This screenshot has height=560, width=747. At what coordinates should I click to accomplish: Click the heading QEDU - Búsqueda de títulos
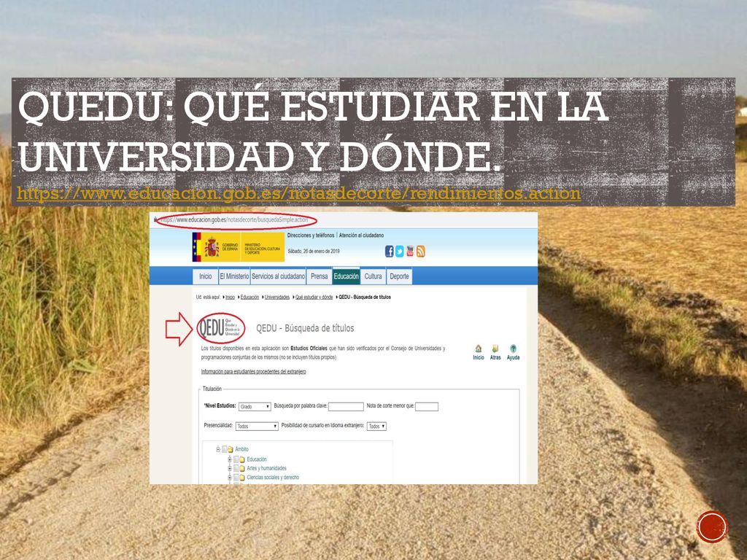pos(305,328)
